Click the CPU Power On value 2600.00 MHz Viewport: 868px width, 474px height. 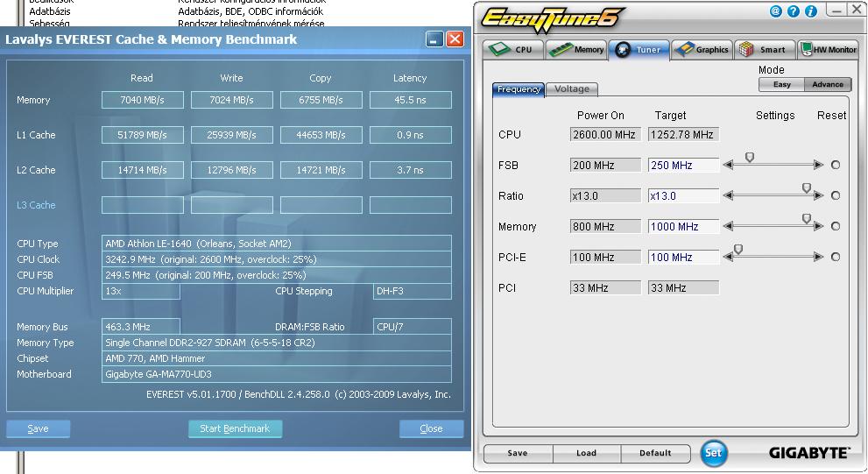(605, 135)
